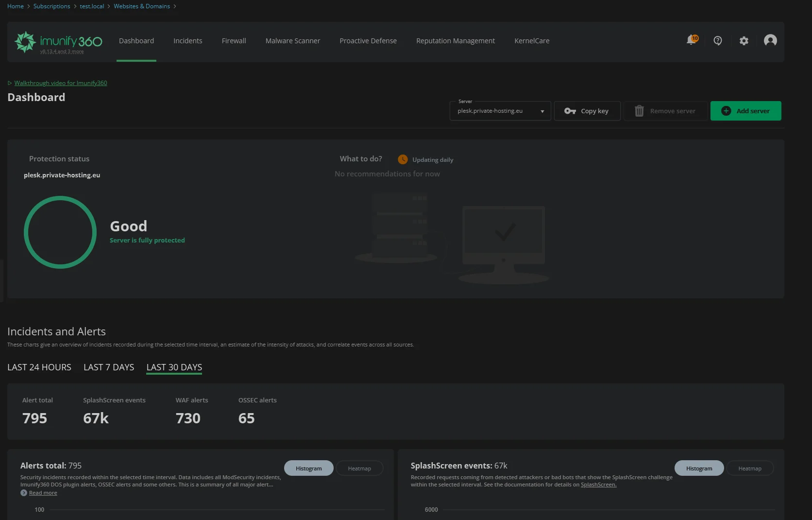The height and width of the screenshot is (520, 812).
Task: Select Histogram for SplashScreen events chart
Action: [699, 468]
